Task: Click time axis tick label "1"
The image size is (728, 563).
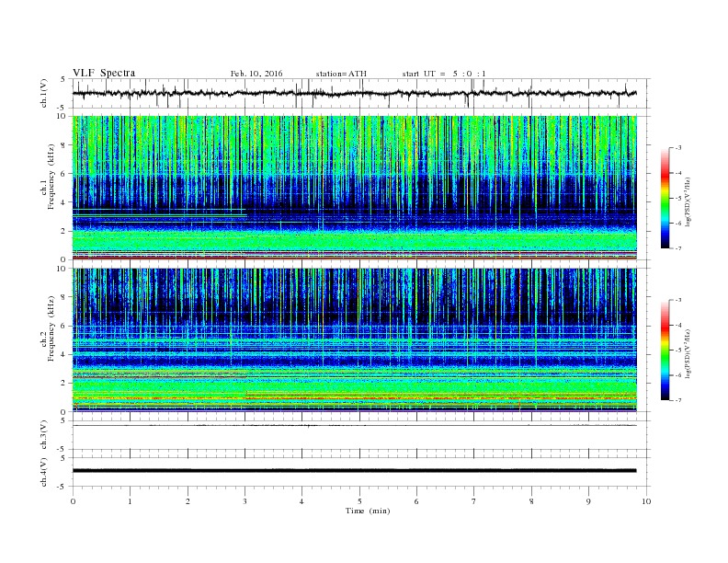Action: point(131,501)
